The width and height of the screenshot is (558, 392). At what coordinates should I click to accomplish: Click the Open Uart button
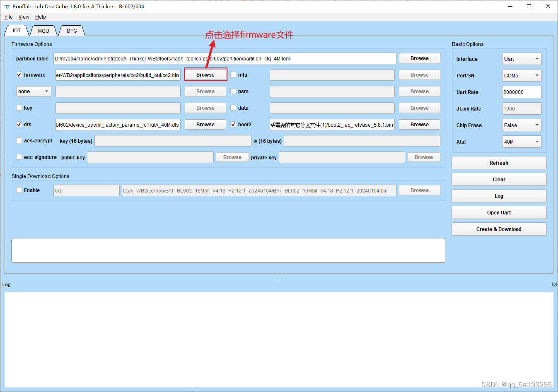coord(499,212)
